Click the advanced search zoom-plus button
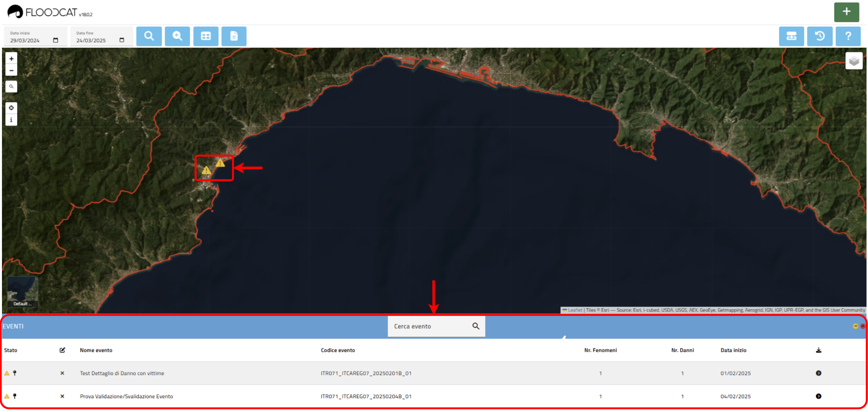Screen dimensions: 868x412 click(177, 36)
